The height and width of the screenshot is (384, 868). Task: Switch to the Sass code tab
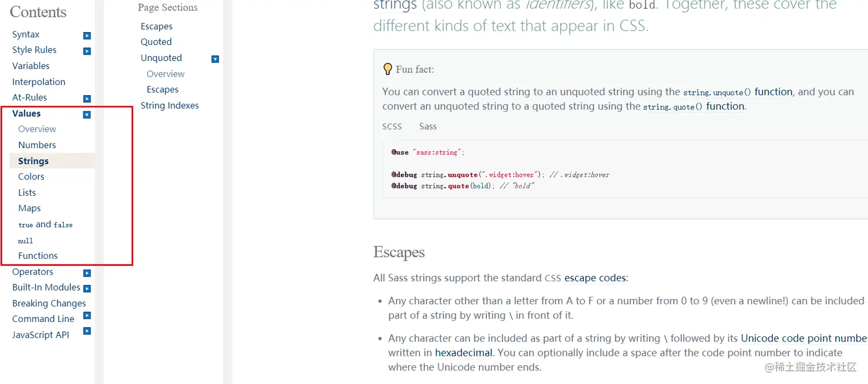point(428,126)
